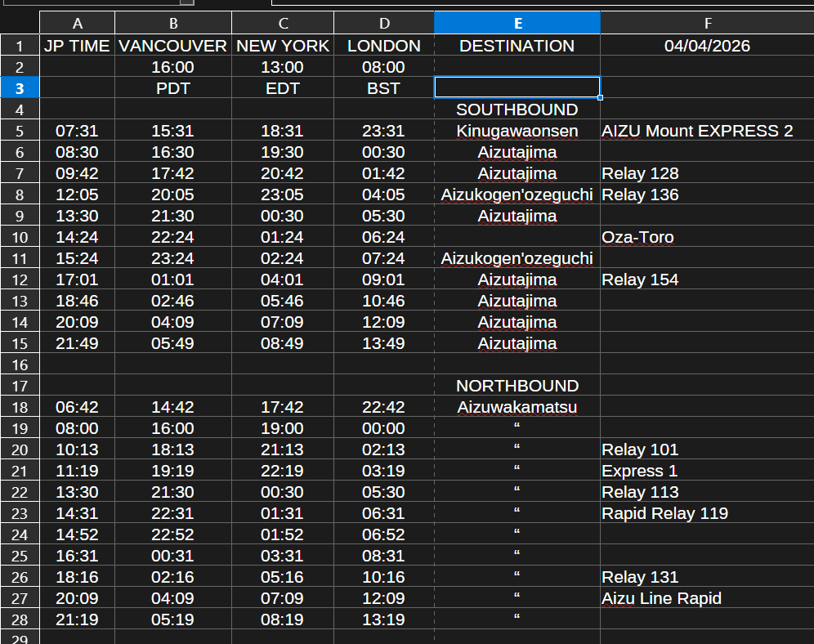Click Vancouver time '02:16' cell
This screenshot has height=644, width=814.
tap(173, 578)
